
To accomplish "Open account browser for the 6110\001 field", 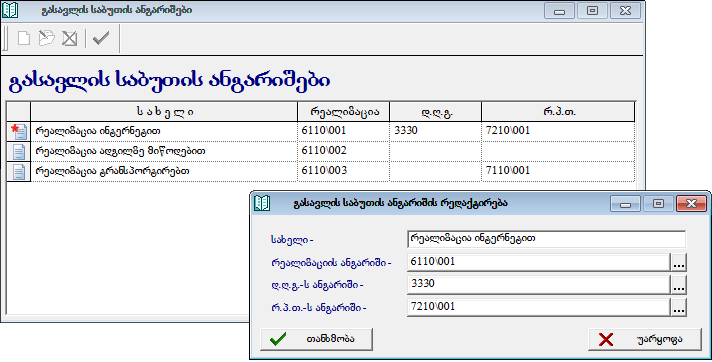I will (679, 263).
